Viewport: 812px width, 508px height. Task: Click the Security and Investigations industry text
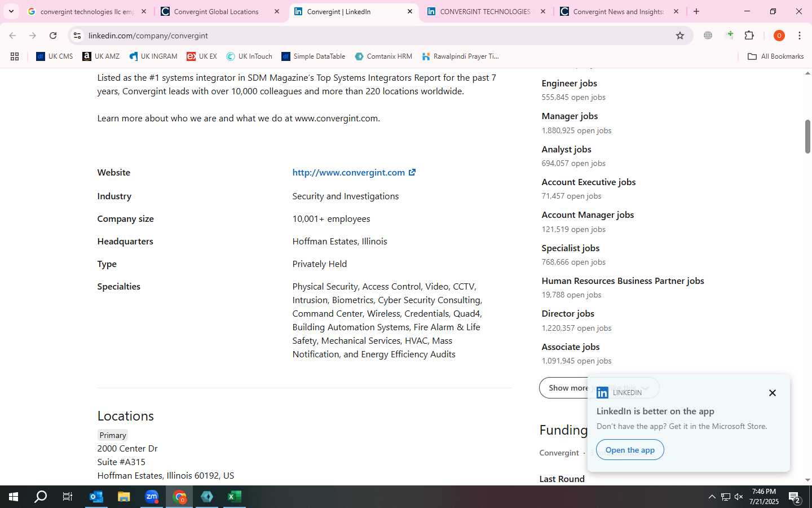point(345,196)
